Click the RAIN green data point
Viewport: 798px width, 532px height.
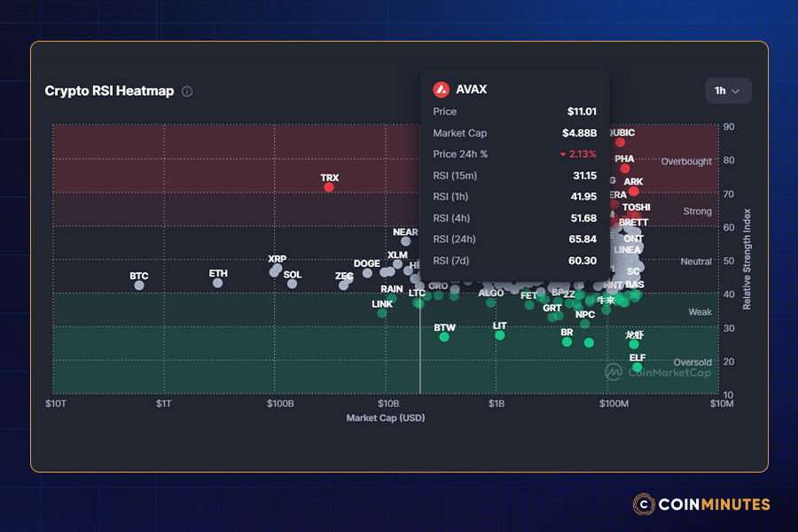coord(392,298)
